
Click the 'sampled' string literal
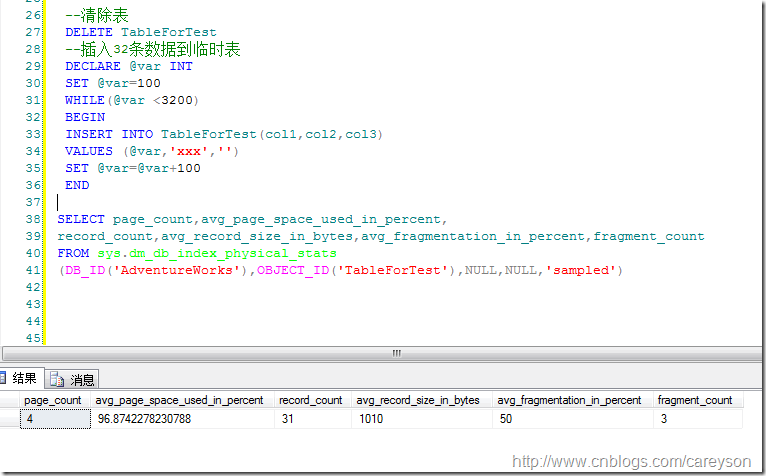[x=581, y=270]
